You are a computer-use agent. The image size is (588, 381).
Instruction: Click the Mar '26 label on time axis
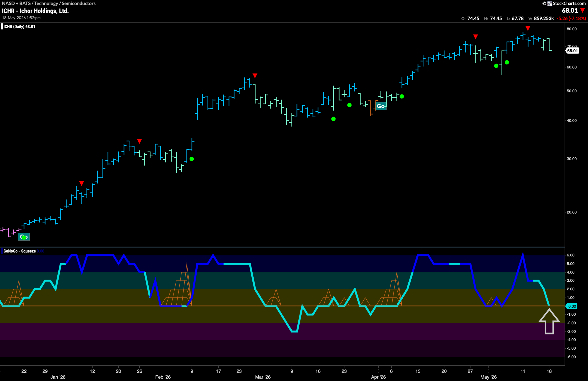point(263,377)
